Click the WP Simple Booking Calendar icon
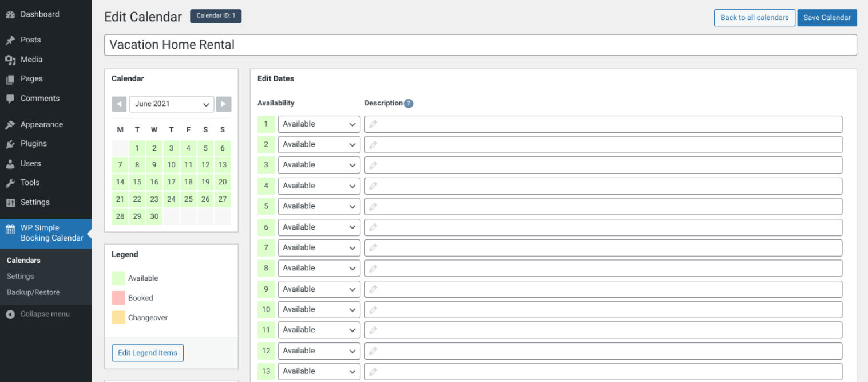Viewport: 868px width, 382px height. 10,229
